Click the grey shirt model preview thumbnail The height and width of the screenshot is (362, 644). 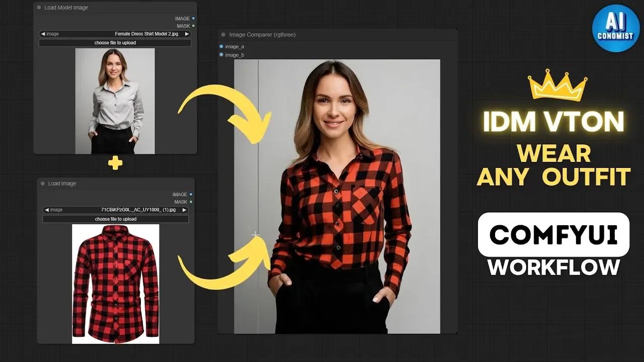(115, 101)
